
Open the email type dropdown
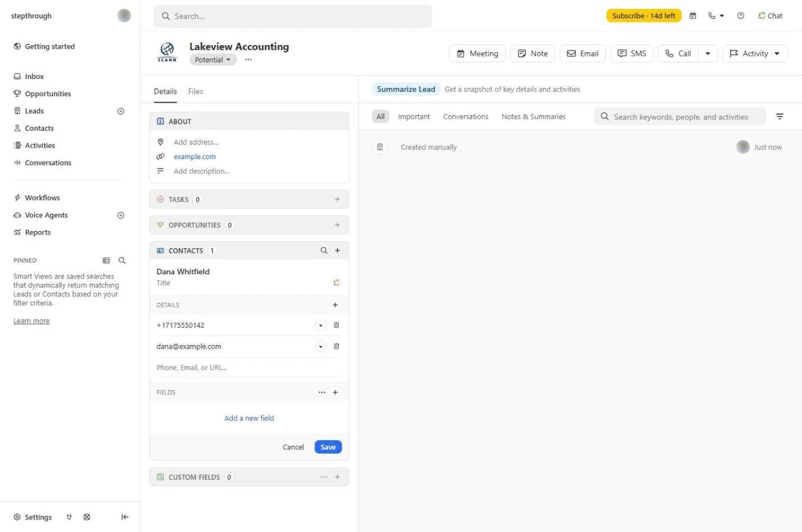tap(321, 347)
